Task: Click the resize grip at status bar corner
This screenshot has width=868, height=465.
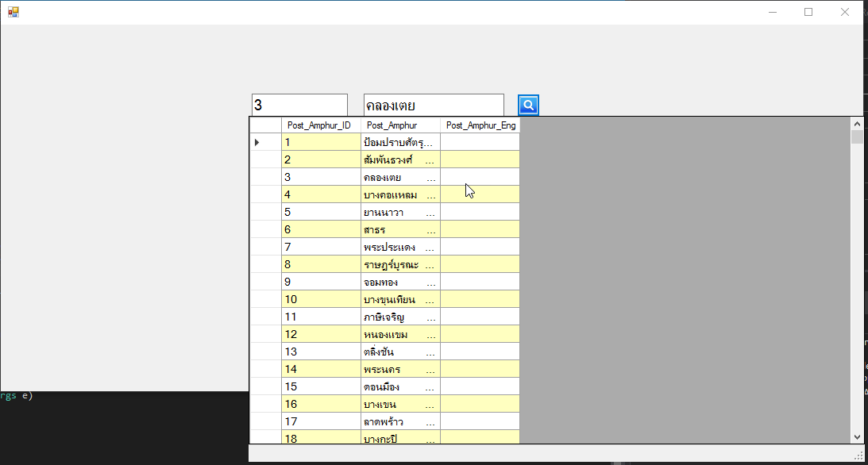Action: [x=858, y=455]
